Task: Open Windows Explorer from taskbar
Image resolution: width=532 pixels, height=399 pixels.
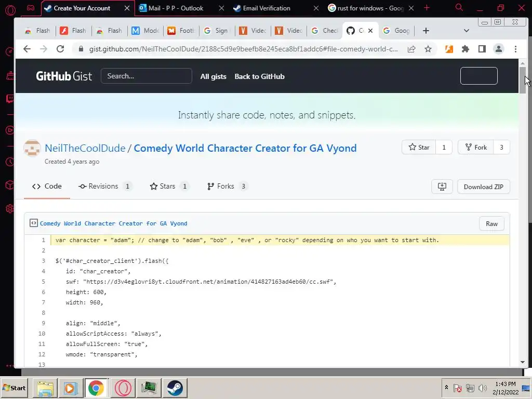Action: 45,388
